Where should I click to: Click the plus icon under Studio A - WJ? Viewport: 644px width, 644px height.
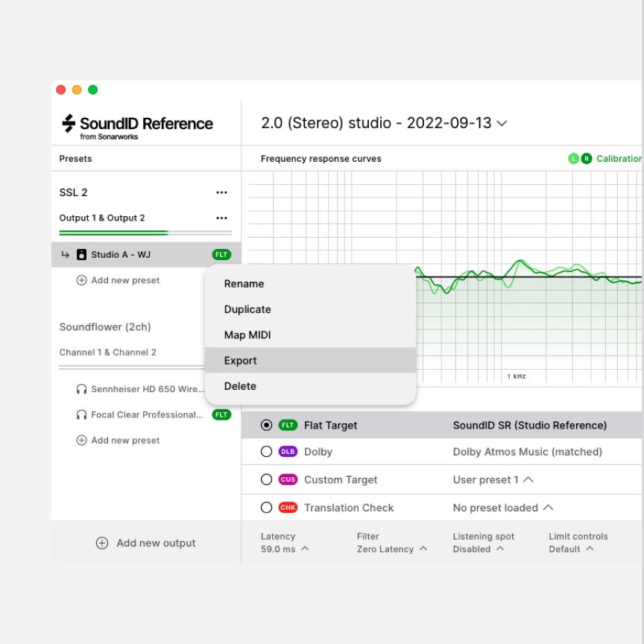(81, 280)
